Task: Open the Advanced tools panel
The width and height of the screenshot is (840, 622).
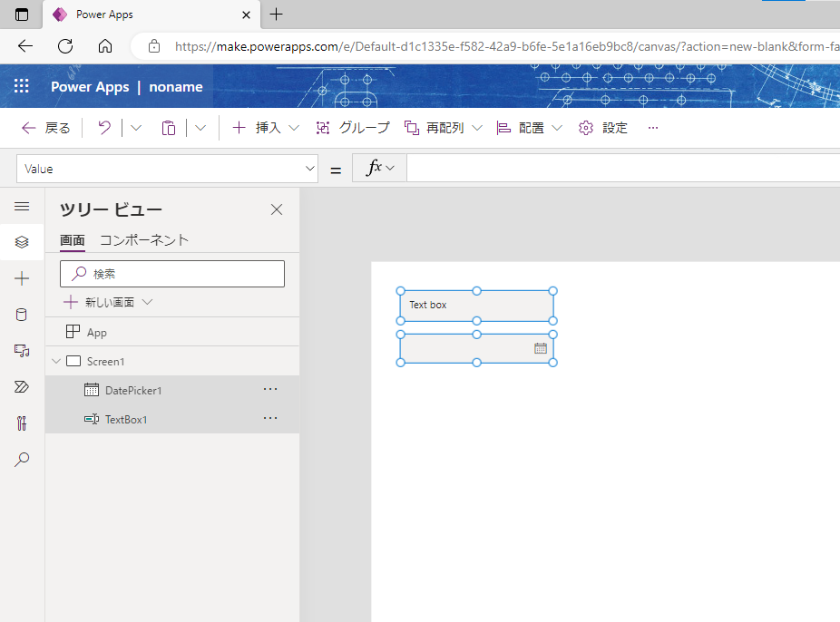Action: tap(22, 423)
